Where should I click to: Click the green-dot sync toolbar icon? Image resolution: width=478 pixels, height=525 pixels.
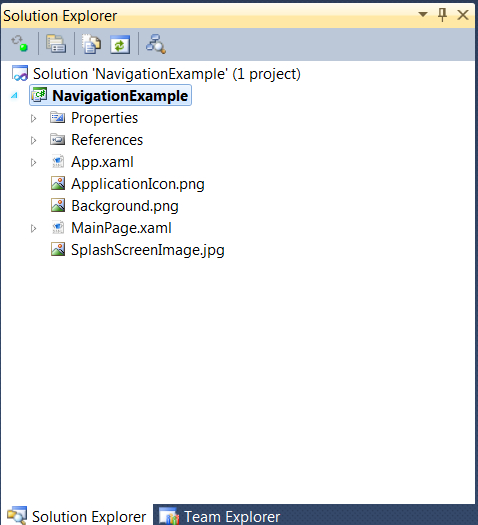[20, 44]
